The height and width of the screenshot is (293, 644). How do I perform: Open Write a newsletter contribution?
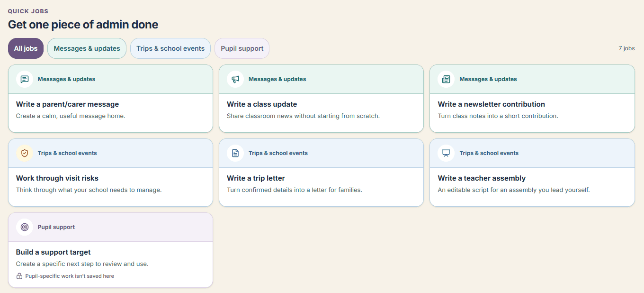tap(532, 99)
